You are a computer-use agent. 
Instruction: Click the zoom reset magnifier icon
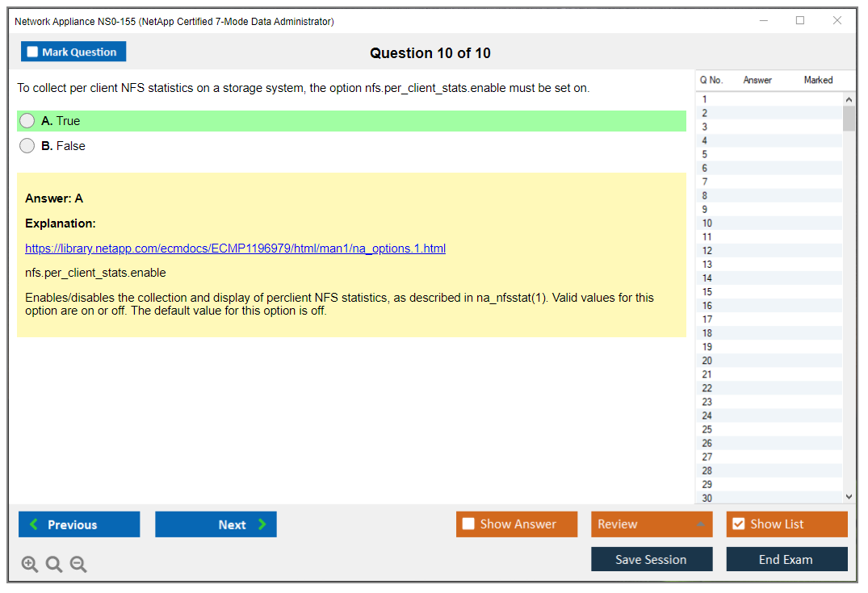tap(54, 565)
